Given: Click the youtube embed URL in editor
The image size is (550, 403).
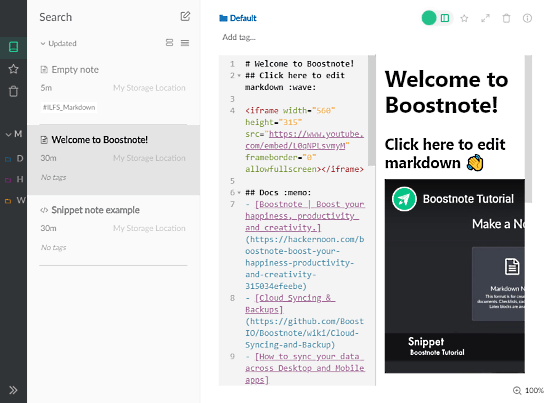Looking at the screenshot, I should (x=304, y=140).
